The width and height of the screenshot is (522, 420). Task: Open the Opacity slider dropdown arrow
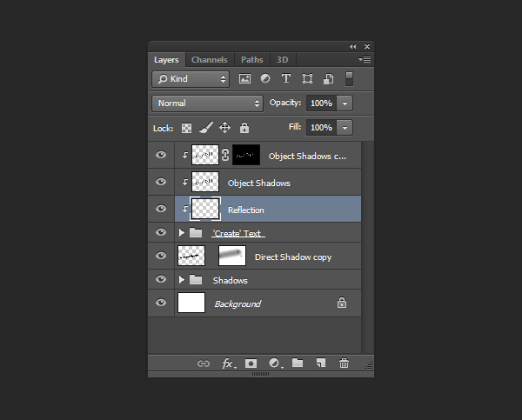345,103
